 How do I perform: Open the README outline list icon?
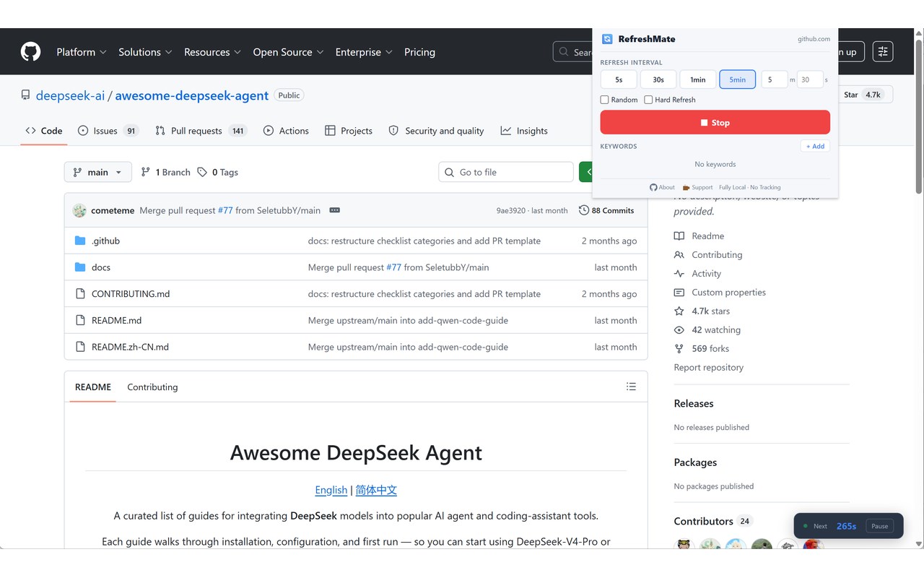click(x=631, y=387)
